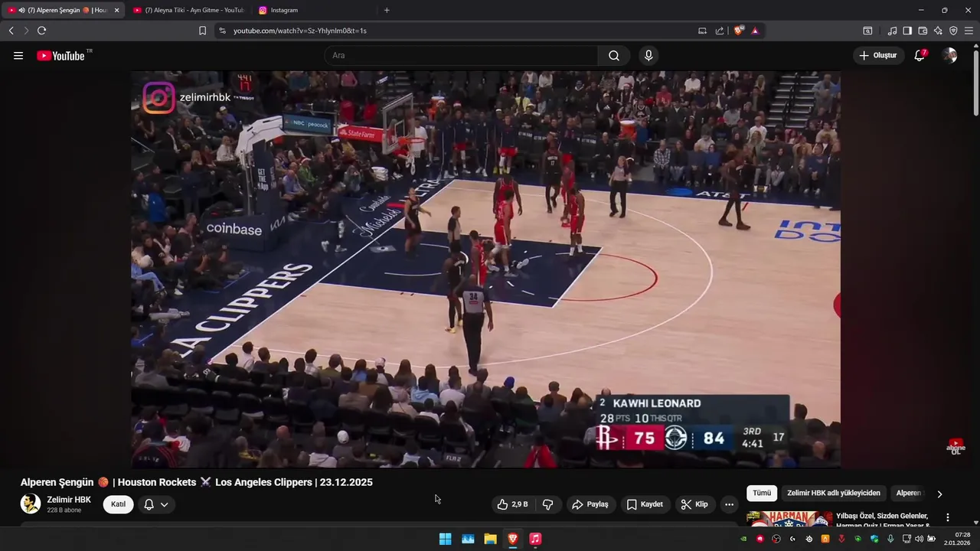980x551 pixels.
Task: Click the video player to pause
Action: click(485, 269)
